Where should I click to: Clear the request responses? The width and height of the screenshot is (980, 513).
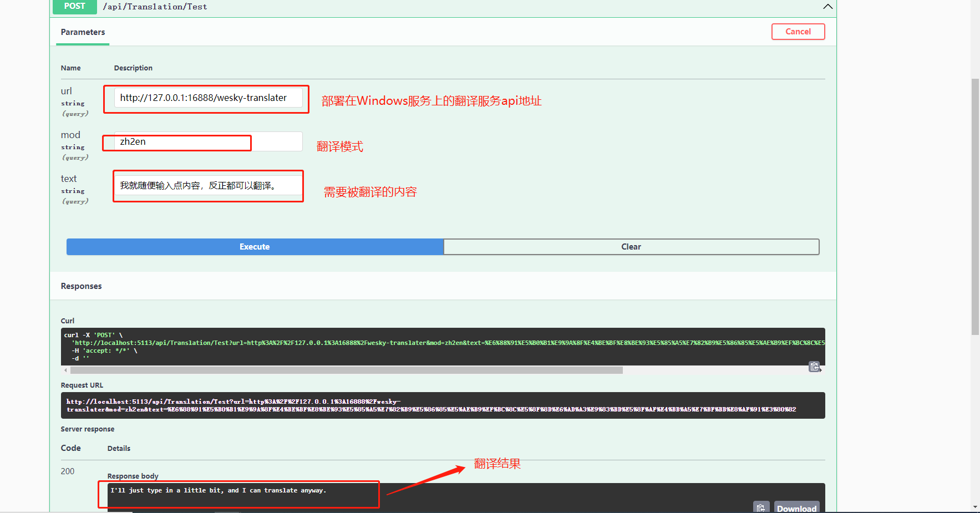[x=631, y=247]
